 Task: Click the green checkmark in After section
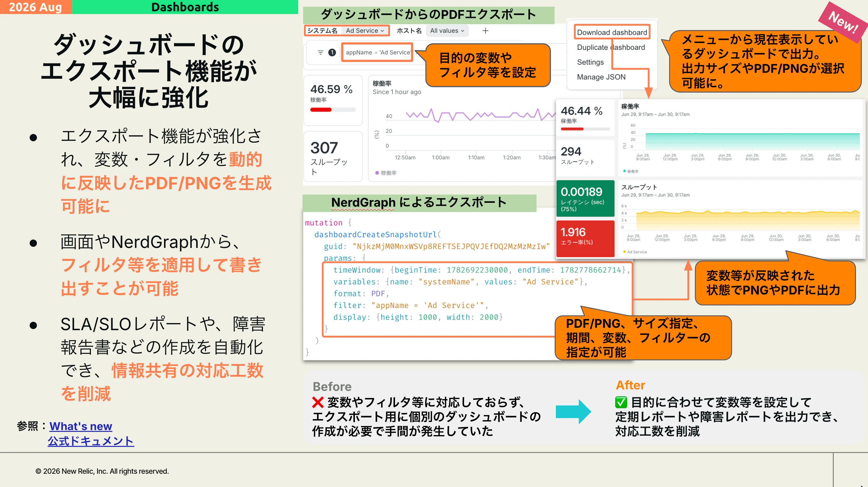coord(621,402)
